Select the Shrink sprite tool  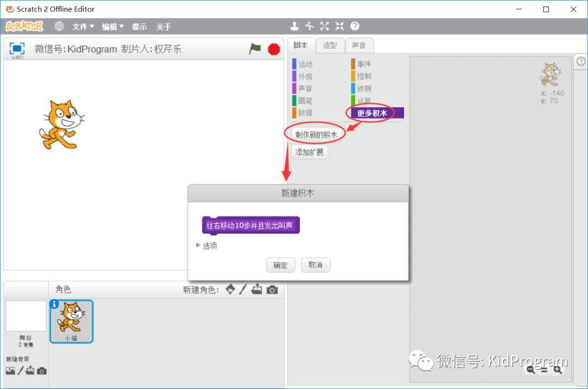pyautogui.click(x=339, y=26)
